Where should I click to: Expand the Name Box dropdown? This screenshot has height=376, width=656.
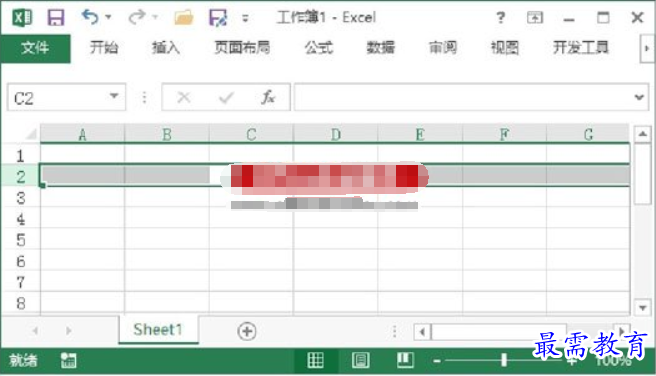coord(114,97)
